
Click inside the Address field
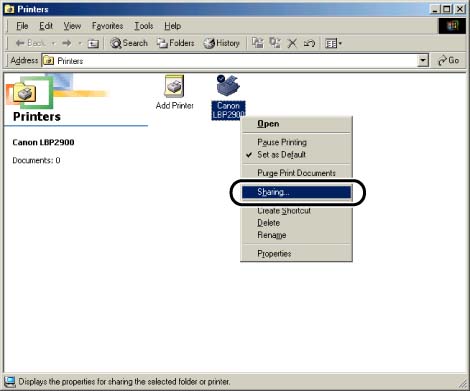230,61
